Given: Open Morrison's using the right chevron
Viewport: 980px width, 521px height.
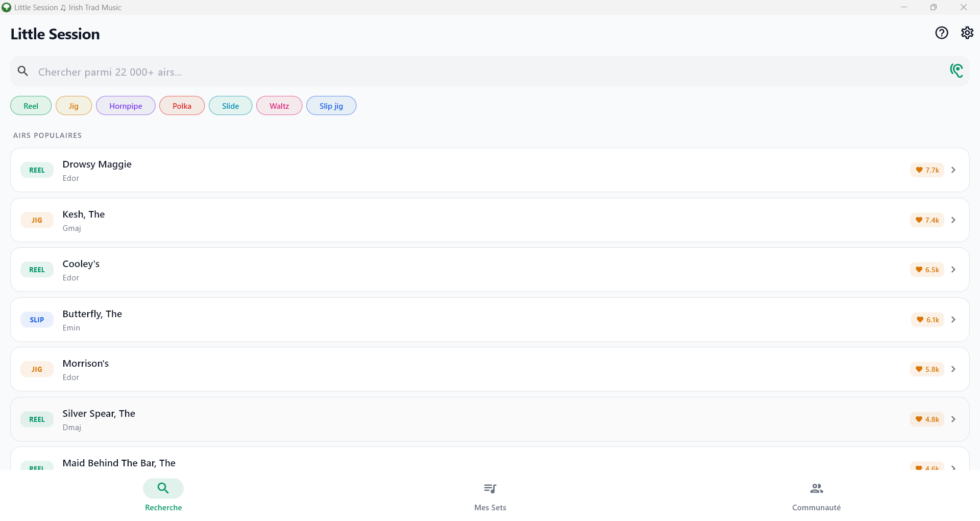Looking at the screenshot, I should tap(953, 369).
